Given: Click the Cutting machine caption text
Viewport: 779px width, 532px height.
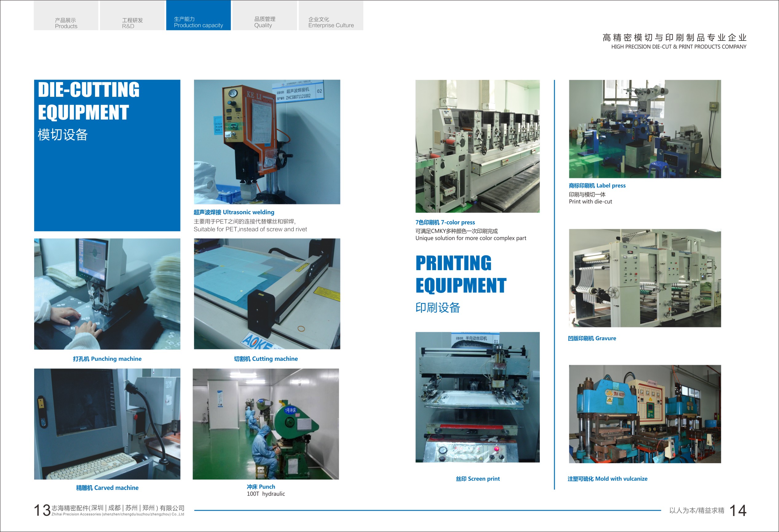Looking at the screenshot, I should tap(265, 359).
